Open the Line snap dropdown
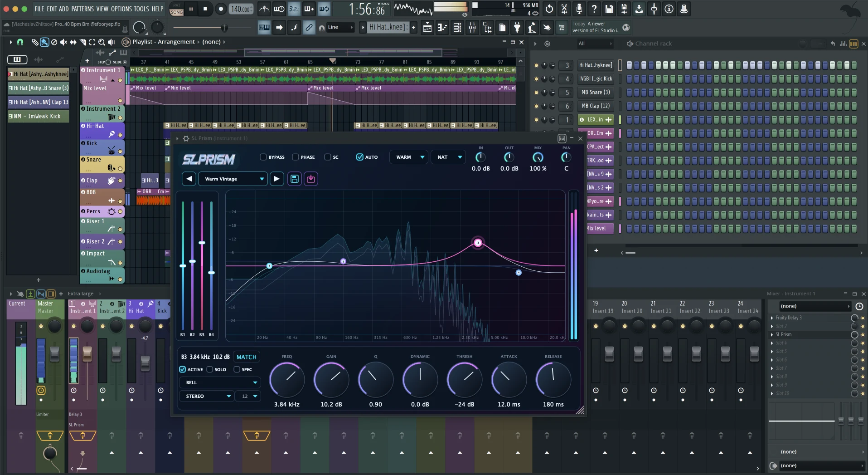This screenshot has width=868, height=475. 340,27
